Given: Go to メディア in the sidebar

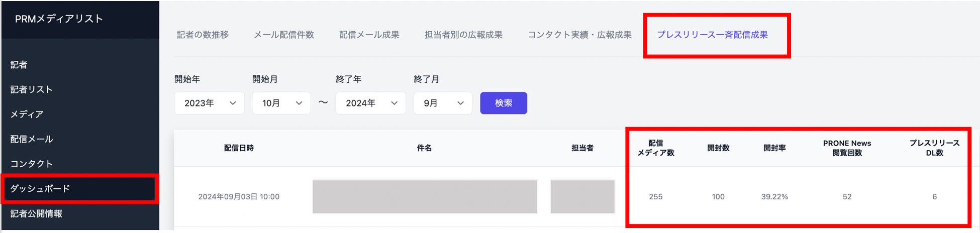Looking at the screenshot, I should coord(27,114).
